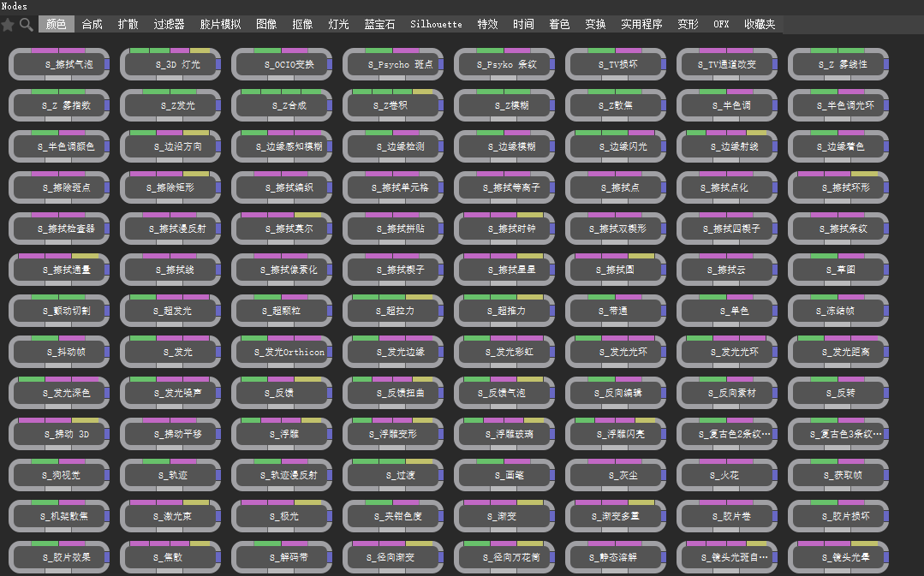Select the S_发光距离 node
This screenshot has width=924, height=576.
(x=838, y=352)
